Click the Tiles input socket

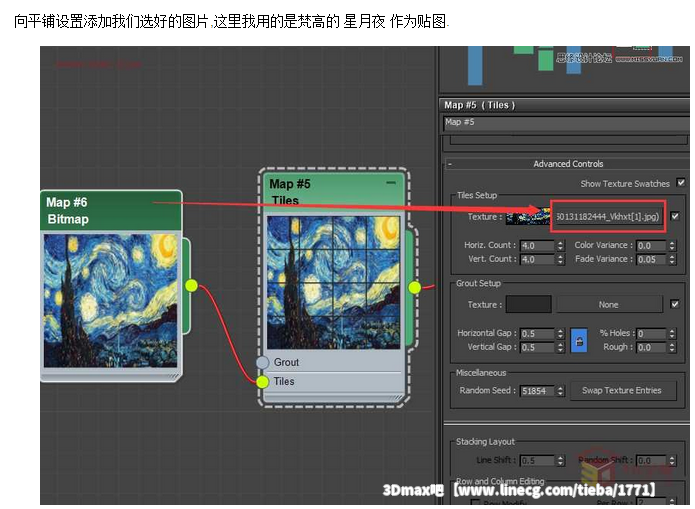pos(262,381)
